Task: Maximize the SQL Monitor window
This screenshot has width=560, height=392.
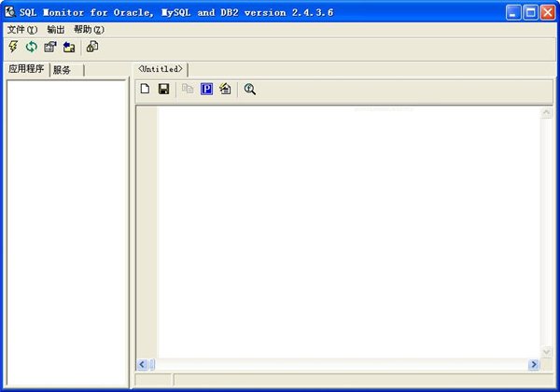Action: click(531, 12)
